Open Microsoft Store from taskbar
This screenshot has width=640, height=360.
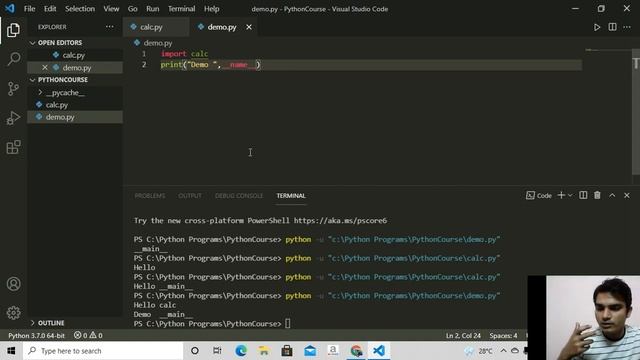tap(287, 351)
